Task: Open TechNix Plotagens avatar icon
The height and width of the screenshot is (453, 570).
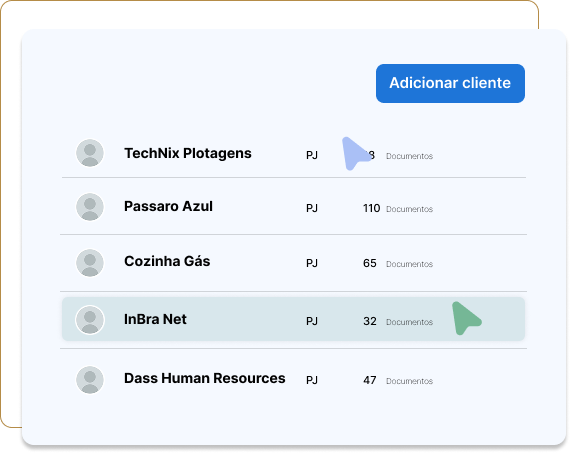Action: point(90,153)
